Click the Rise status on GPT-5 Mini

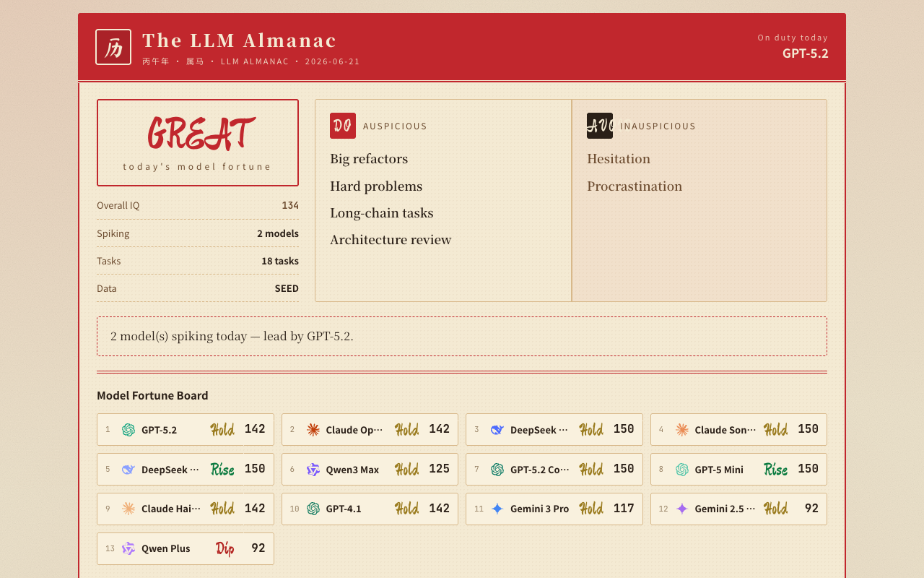pos(776,470)
